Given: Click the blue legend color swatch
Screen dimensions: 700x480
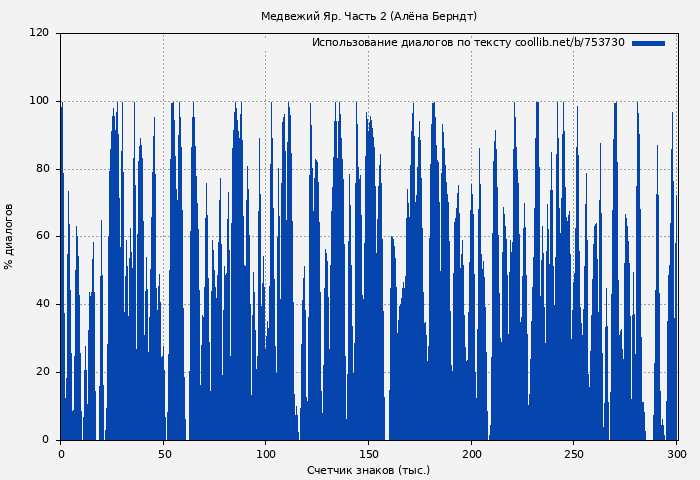Looking at the screenshot, I should click(x=648, y=43).
